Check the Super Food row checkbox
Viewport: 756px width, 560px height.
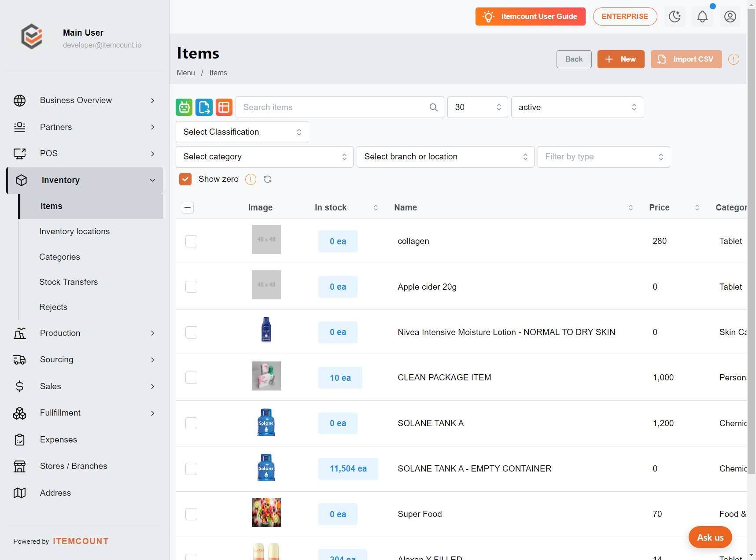tap(191, 514)
